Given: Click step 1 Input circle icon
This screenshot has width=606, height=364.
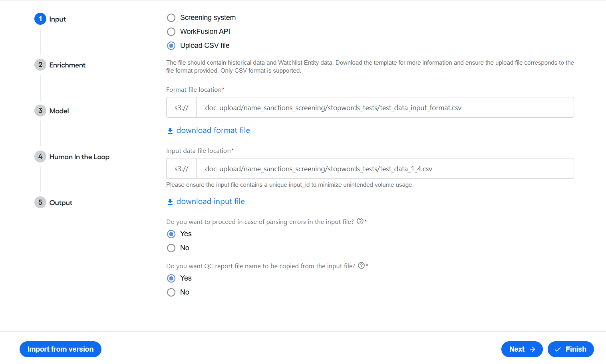Looking at the screenshot, I should click(x=40, y=19).
